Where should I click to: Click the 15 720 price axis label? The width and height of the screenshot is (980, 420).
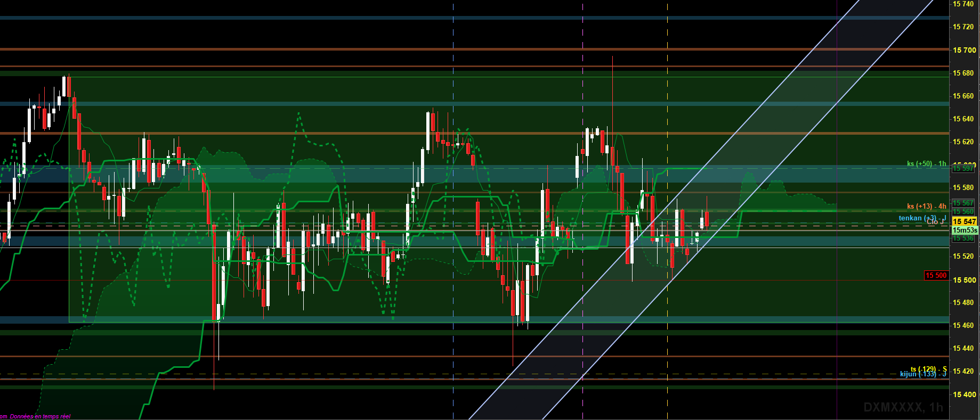(963, 27)
